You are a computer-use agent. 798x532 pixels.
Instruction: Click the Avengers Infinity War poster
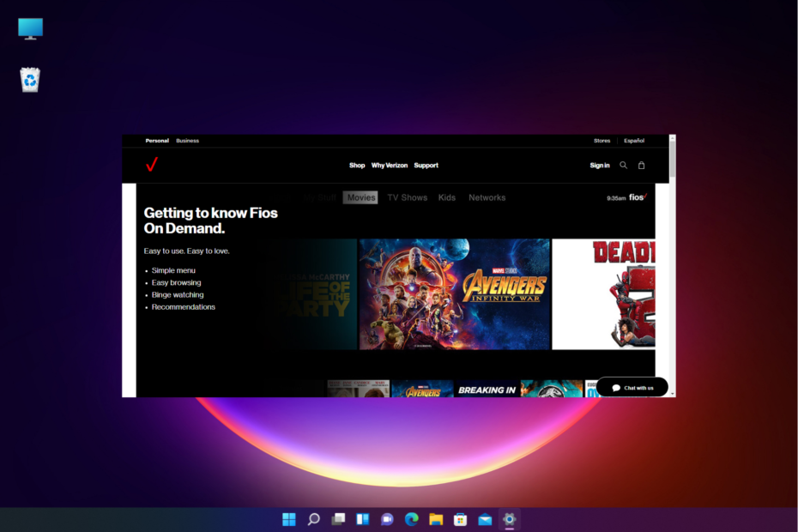[455, 294]
